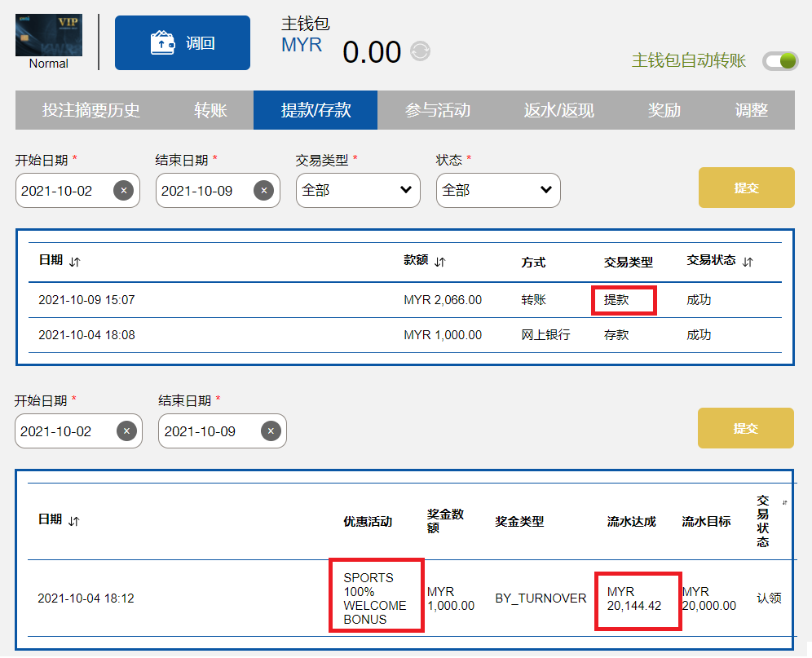
Task: Click the lower 提交 button for bonuses
Action: 745,428
